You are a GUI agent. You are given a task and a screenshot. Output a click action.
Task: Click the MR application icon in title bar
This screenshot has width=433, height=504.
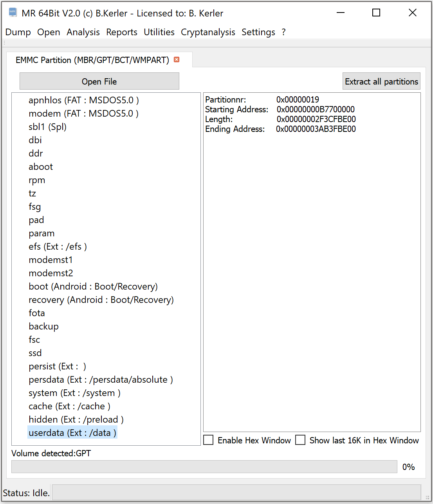[x=13, y=13]
